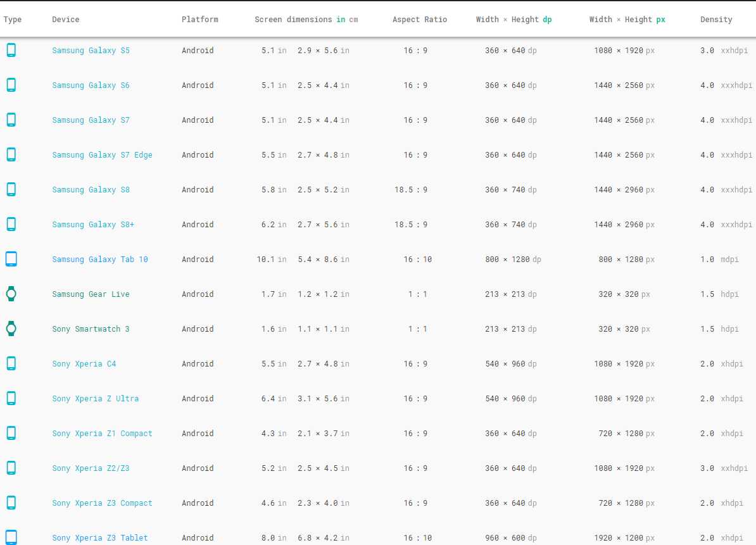Click the watch icon for Samsung Gear Live
756x545 pixels.
coord(11,294)
